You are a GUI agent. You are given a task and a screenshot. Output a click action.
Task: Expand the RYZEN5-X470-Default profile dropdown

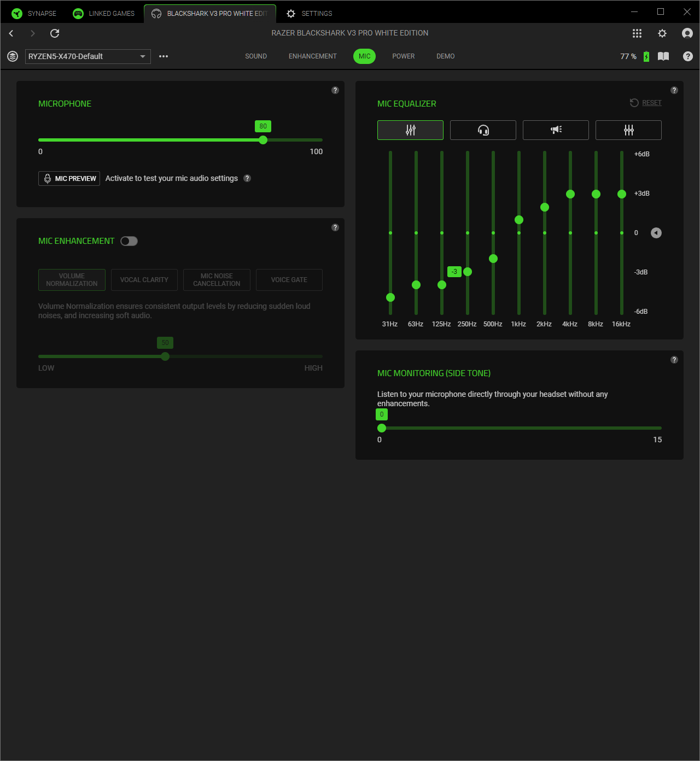click(x=142, y=56)
